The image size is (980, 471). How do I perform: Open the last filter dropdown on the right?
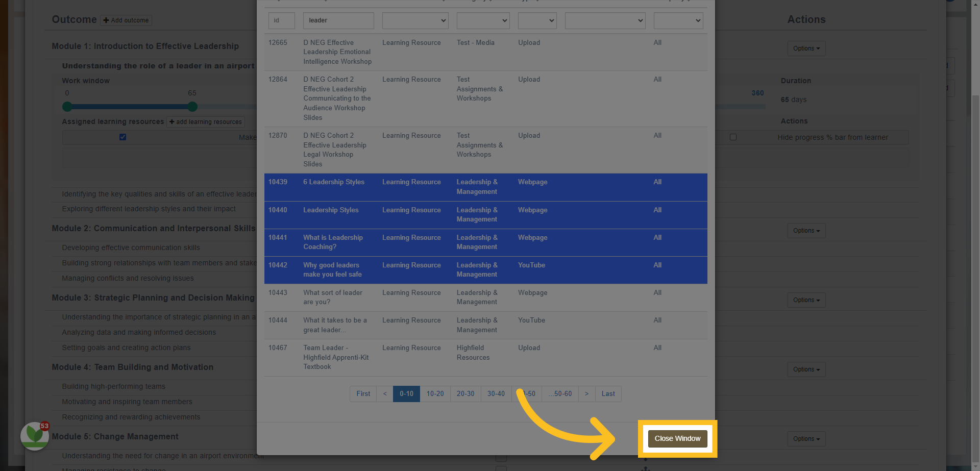click(x=678, y=20)
